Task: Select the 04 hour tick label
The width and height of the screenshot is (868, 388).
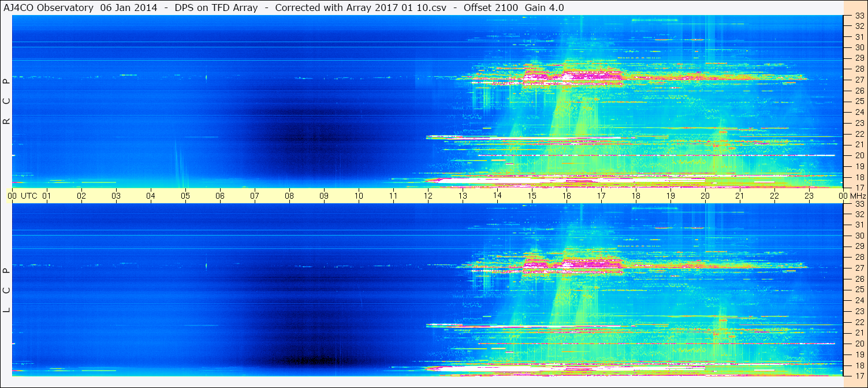Action: 151,196
